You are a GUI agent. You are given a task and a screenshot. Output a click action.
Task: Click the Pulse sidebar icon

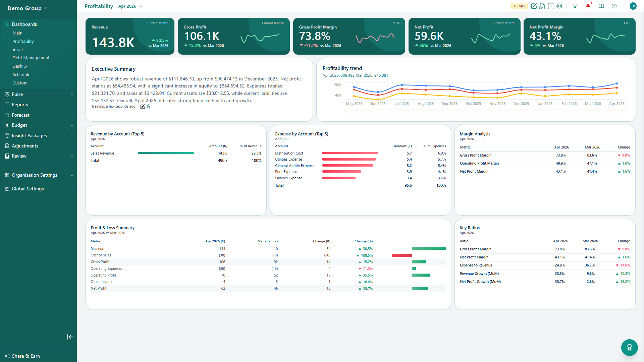7,94
